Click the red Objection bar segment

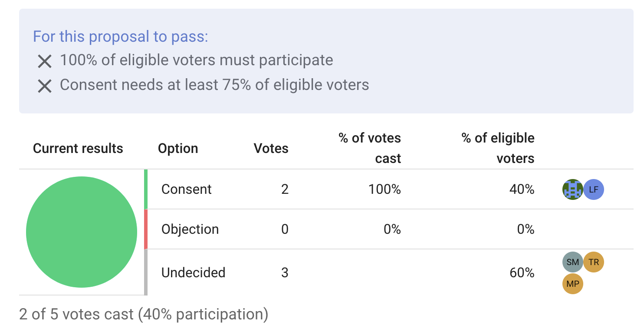(x=146, y=229)
